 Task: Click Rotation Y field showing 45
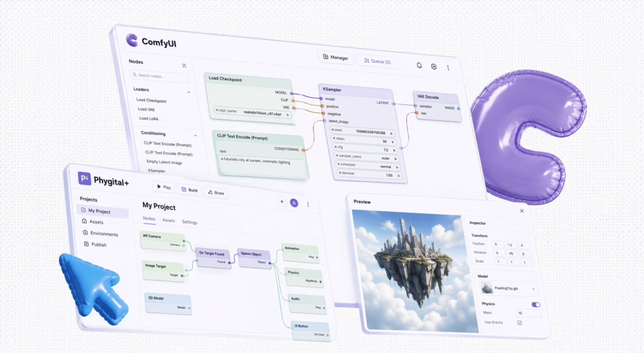512,254
